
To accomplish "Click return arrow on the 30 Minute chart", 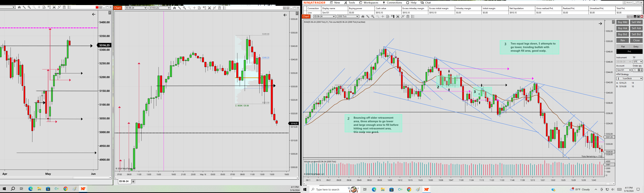I will point(285,15).
